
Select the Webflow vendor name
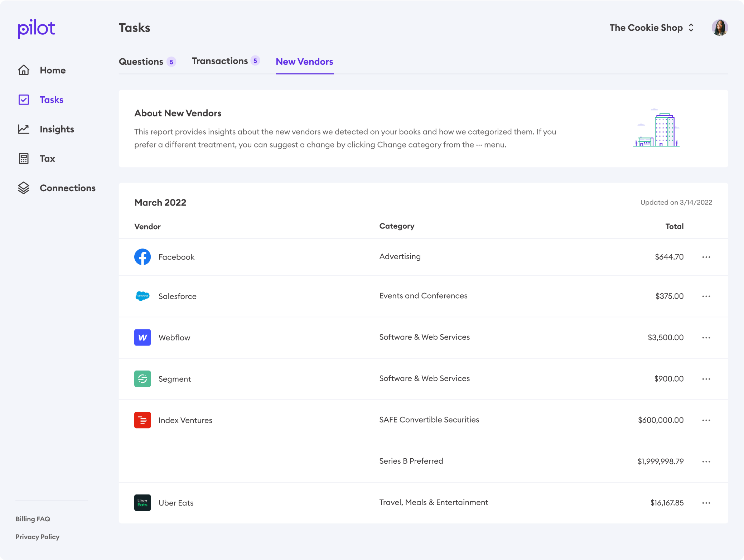174,338
